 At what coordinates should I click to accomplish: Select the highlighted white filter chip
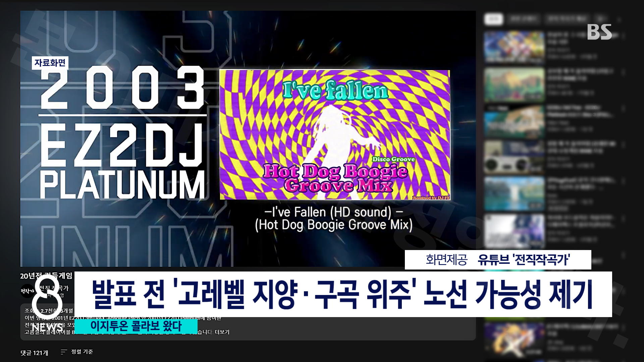[493, 19]
